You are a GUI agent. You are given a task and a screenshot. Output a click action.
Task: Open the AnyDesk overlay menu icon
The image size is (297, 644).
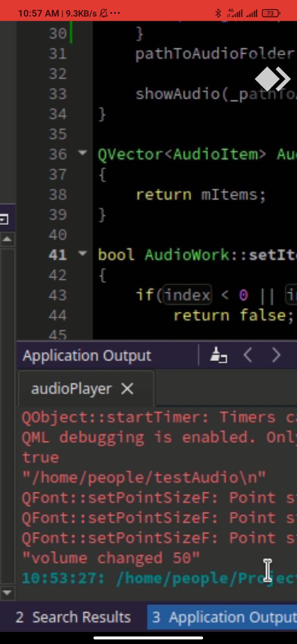tap(272, 79)
